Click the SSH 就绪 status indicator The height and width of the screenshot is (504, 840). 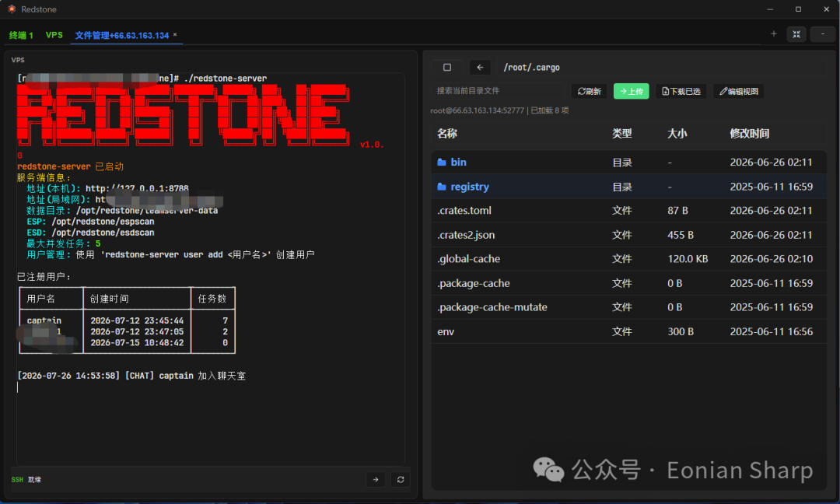point(26,479)
